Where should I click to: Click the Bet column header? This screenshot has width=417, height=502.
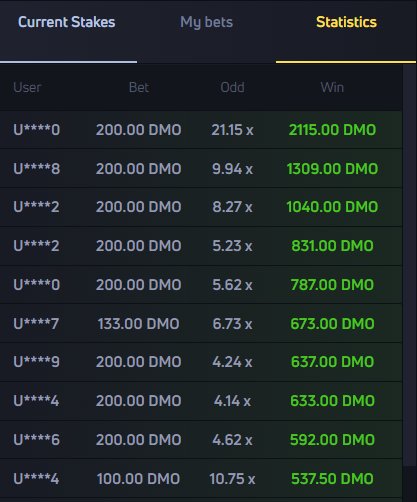click(x=139, y=87)
